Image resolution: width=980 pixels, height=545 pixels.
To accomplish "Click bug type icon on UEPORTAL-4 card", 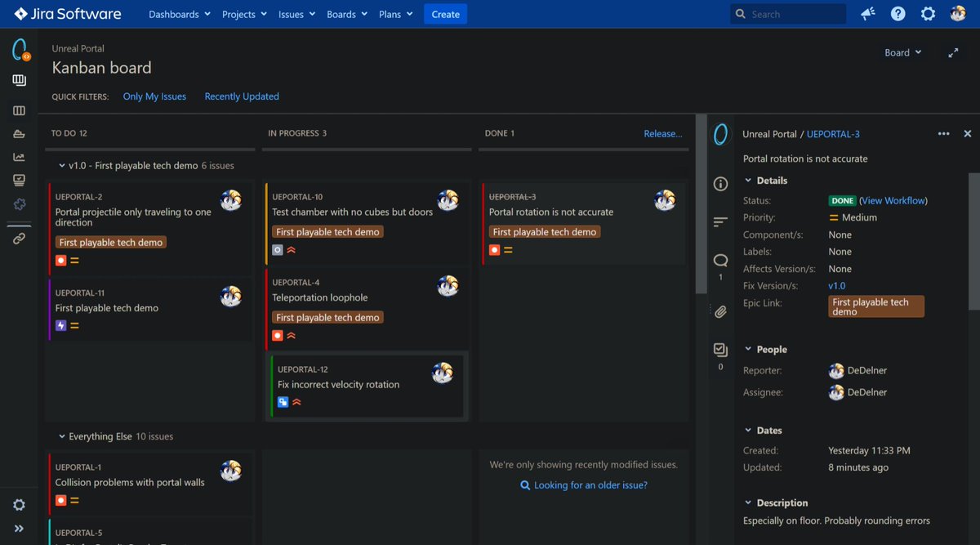I will coord(278,335).
